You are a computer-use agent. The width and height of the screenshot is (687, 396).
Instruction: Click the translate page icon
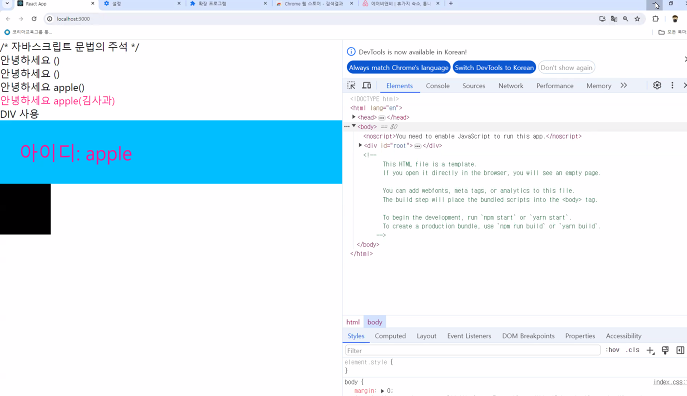tap(614, 19)
